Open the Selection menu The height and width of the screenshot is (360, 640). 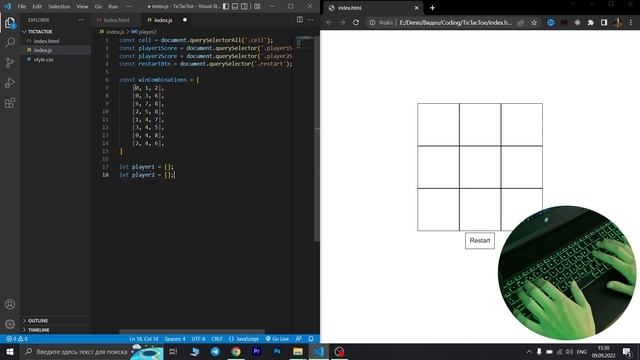(59, 7)
